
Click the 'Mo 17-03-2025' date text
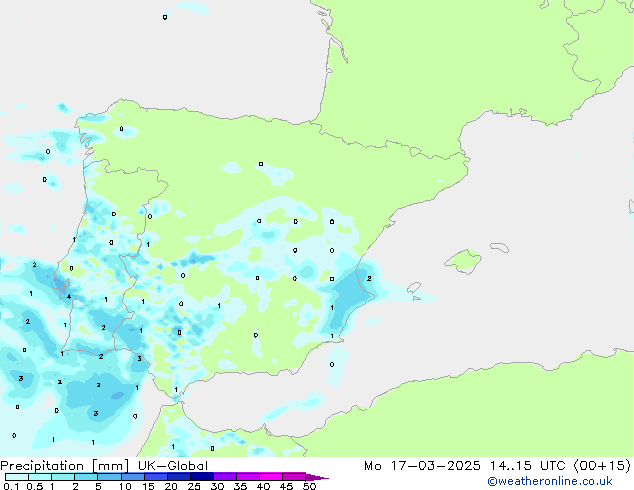tap(422, 466)
